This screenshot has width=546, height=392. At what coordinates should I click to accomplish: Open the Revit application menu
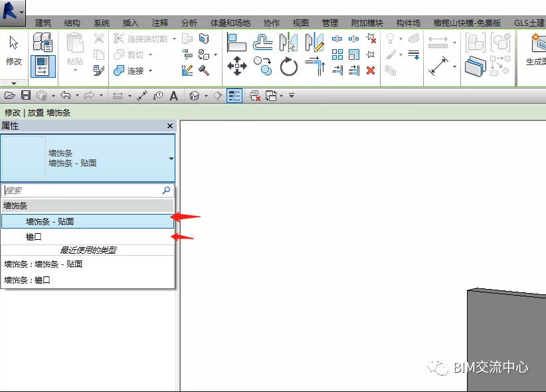pyautogui.click(x=13, y=13)
